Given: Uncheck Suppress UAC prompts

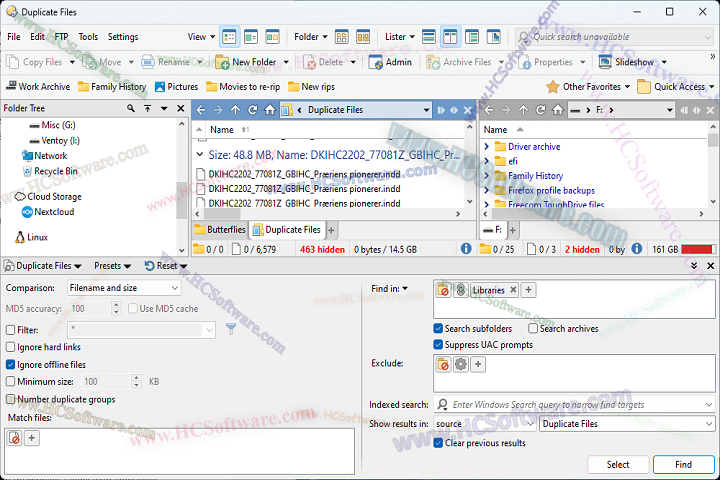Looking at the screenshot, I should click(x=438, y=344).
